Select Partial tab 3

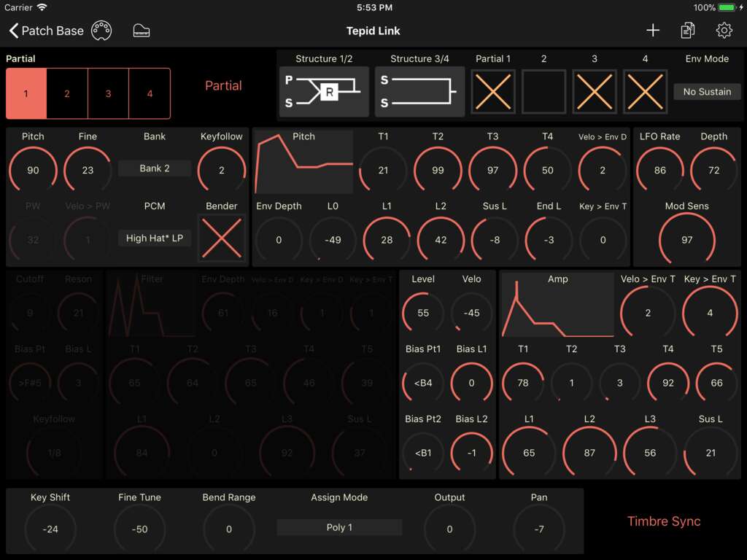pos(108,93)
